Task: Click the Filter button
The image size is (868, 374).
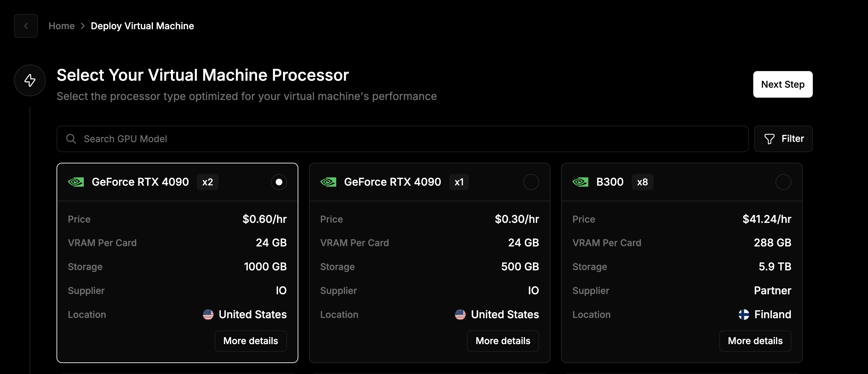Action: (784, 139)
